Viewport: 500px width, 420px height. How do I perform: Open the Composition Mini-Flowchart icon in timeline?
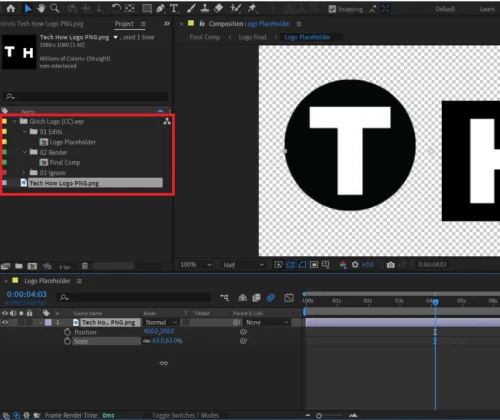pyautogui.click(x=225, y=298)
